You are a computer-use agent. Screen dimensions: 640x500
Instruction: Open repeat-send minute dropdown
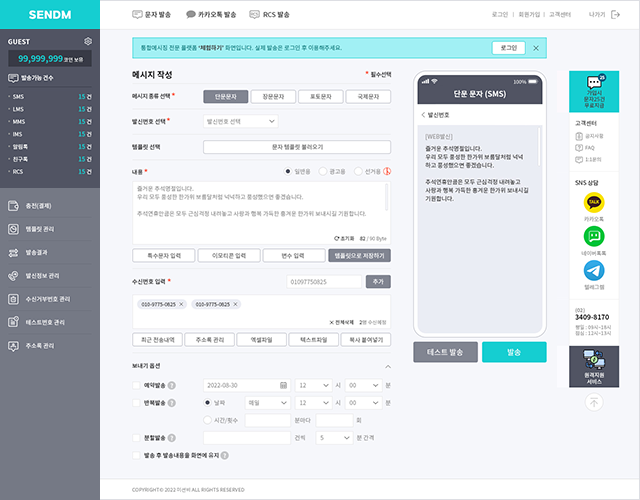click(363, 403)
